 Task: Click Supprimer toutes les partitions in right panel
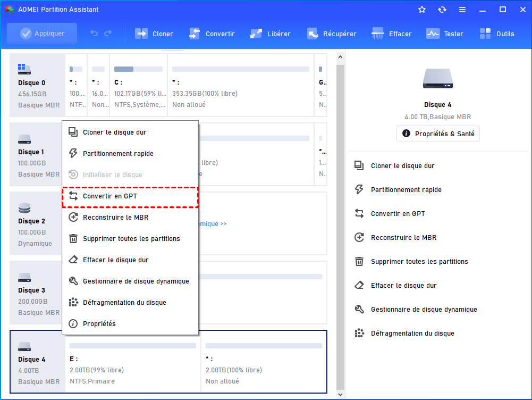419,262
